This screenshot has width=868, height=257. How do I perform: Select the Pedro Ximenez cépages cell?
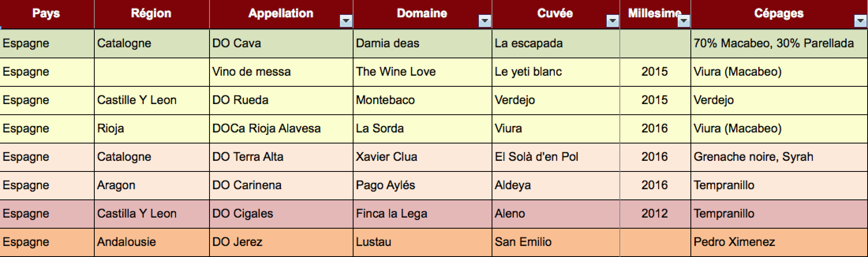(780, 242)
